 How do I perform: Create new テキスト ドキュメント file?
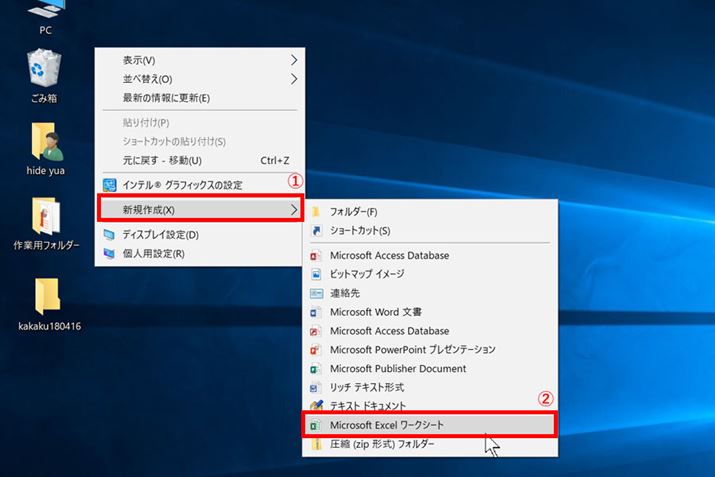(430, 405)
